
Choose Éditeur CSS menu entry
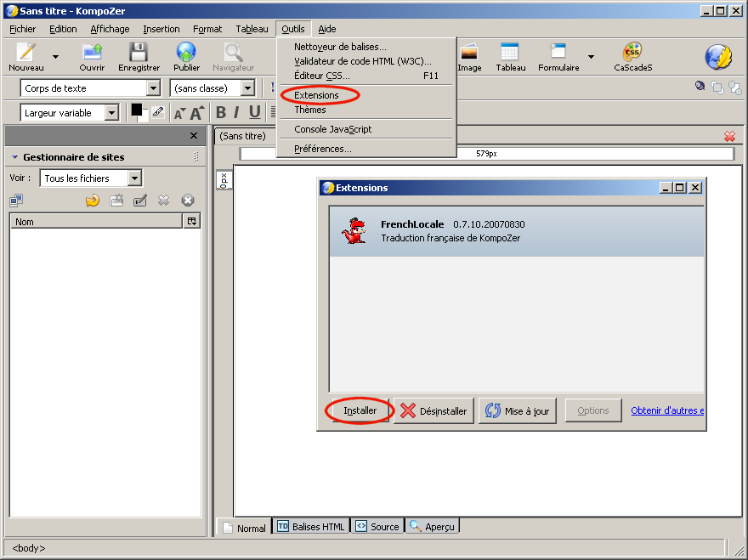[x=365, y=76]
